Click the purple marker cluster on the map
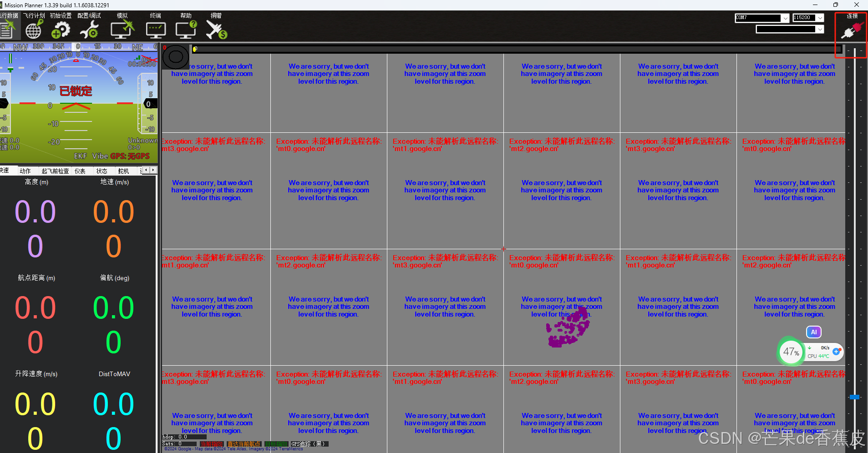The width and height of the screenshot is (868, 453). [x=568, y=327]
